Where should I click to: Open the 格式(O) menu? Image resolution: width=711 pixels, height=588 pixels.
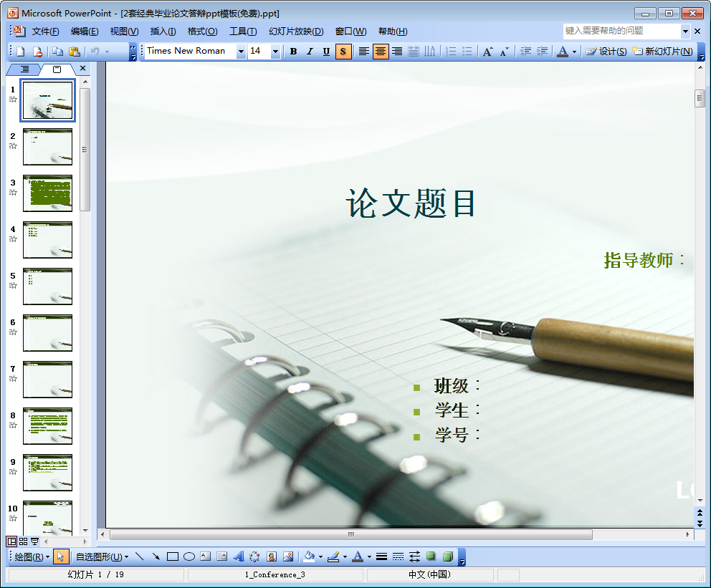click(x=202, y=32)
